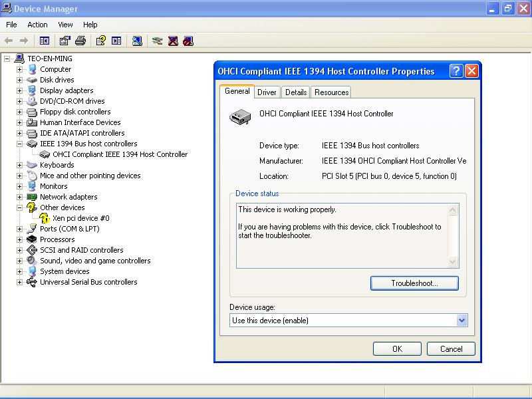Click the Update Driver toolbar icon
Screen dimensions: 532x399
(157, 41)
